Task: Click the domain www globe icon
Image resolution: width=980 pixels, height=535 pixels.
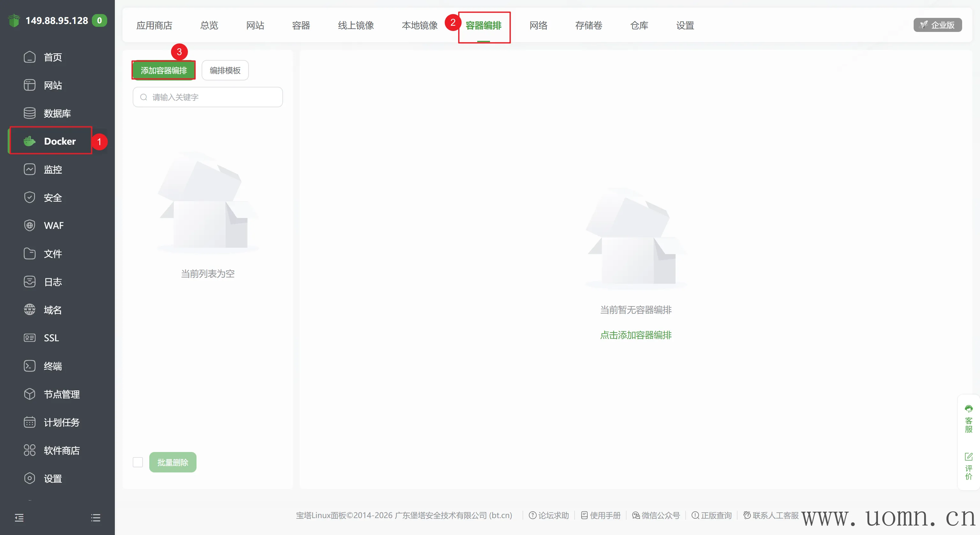Action: (29, 310)
